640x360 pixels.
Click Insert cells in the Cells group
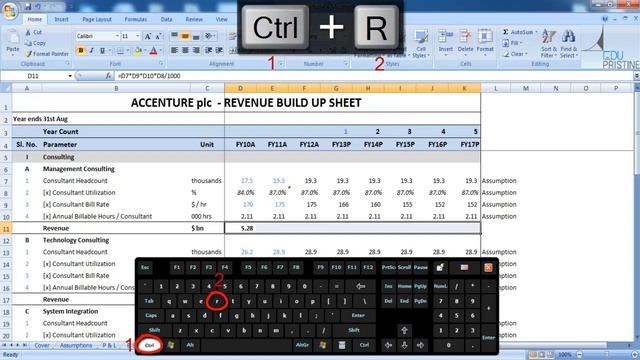[446, 42]
